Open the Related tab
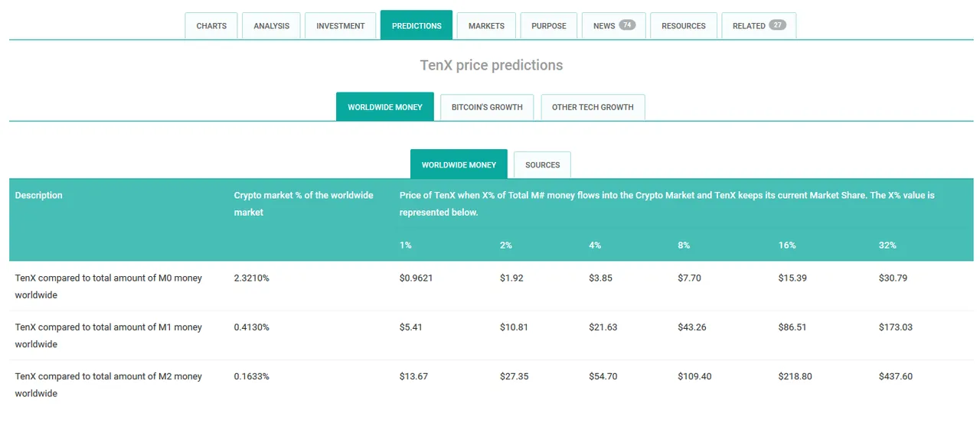 759,25
